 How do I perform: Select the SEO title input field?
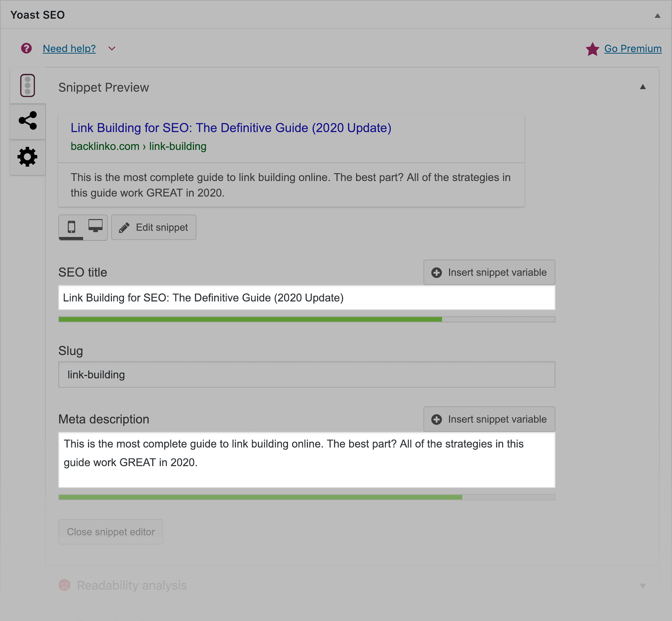[x=306, y=298]
